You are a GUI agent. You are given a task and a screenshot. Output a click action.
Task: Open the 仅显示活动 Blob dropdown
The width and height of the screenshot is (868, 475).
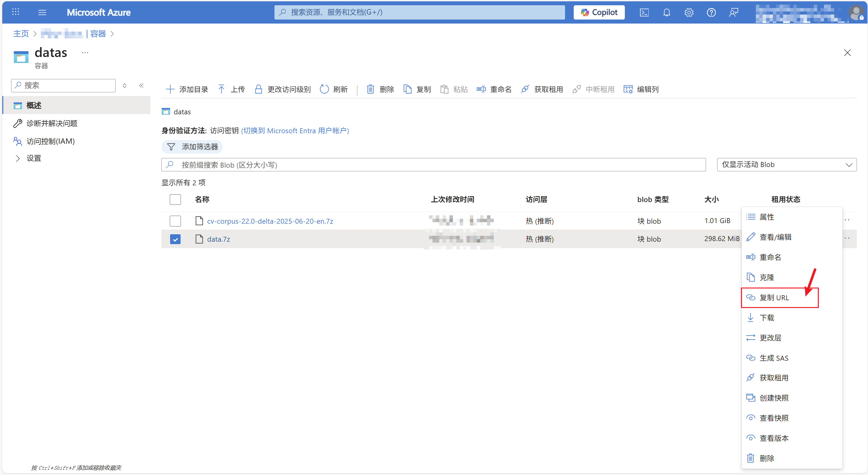point(786,165)
